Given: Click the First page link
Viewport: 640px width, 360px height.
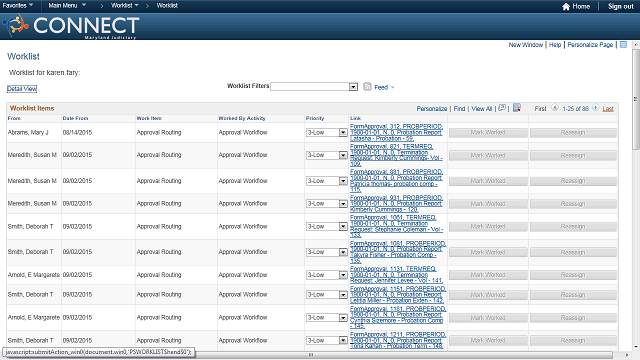Looking at the screenshot, I should [x=540, y=109].
